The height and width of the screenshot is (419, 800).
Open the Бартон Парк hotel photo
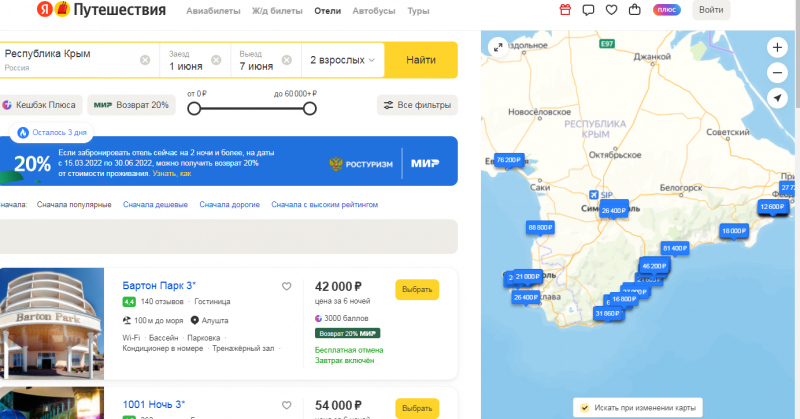click(52, 324)
